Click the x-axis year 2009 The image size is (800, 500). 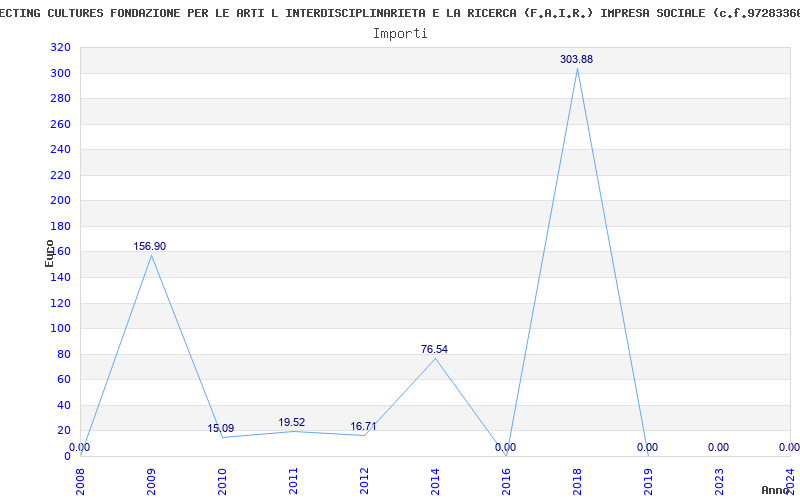(x=152, y=482)
